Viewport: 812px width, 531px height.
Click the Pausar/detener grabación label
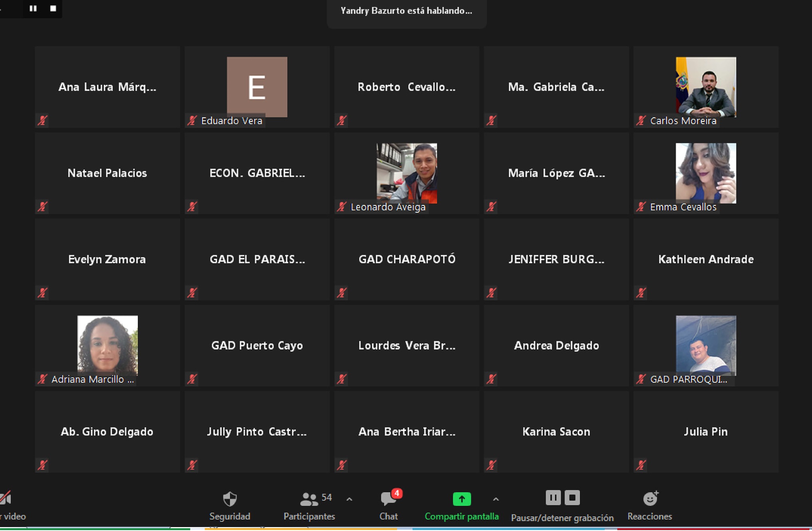coord(562,518)
